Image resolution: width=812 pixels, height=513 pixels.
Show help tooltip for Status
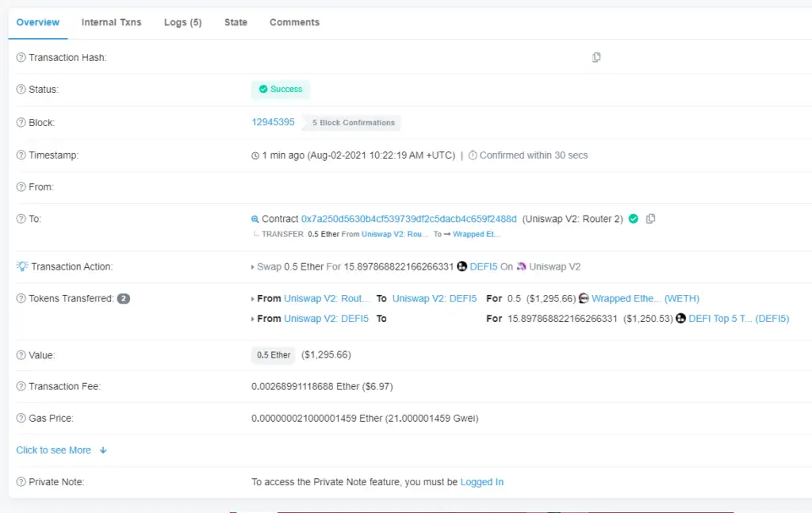pyautogui.click(x=21, y=90)
